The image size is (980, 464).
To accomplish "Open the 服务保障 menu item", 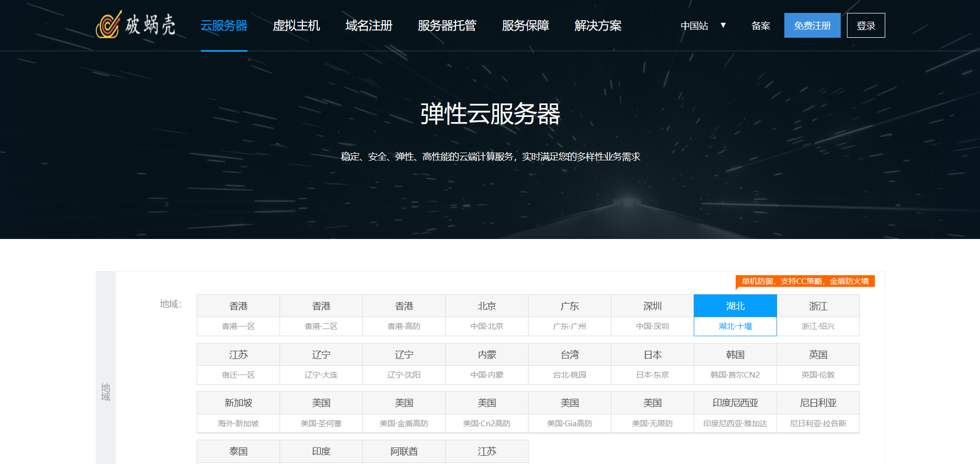I will tap(525, 25).
